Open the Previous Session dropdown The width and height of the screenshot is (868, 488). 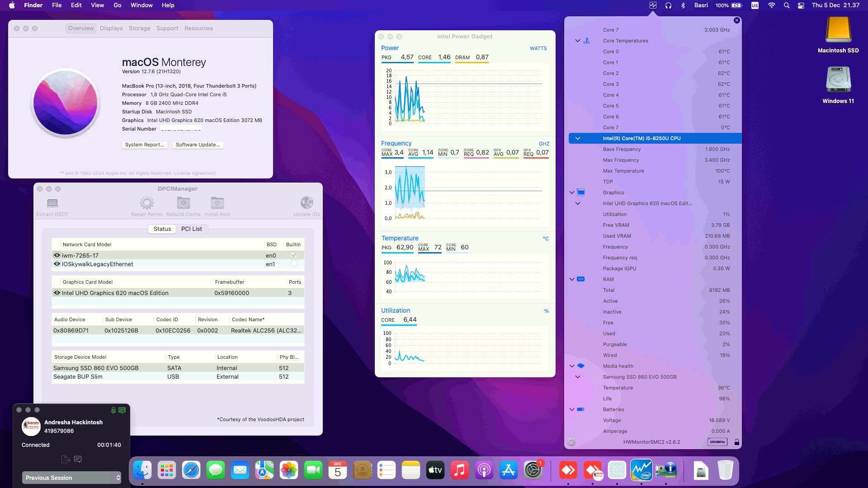(x=72, y=478)
